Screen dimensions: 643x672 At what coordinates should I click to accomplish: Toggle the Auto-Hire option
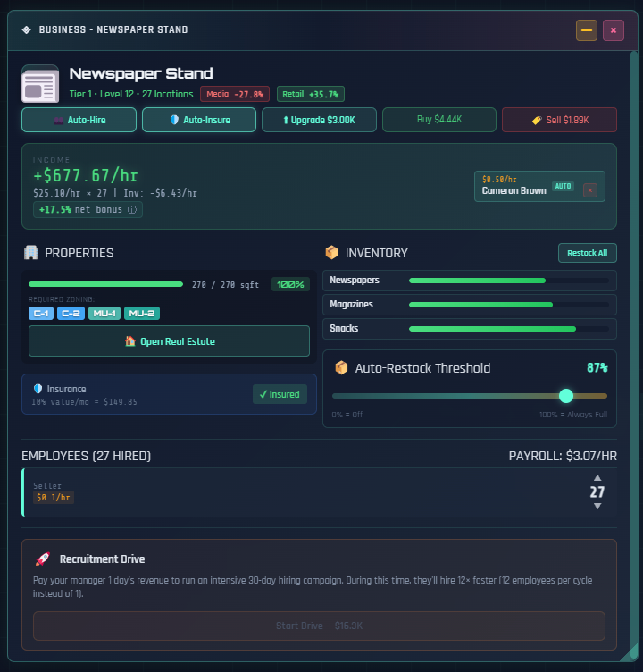[x=79, y=120]
